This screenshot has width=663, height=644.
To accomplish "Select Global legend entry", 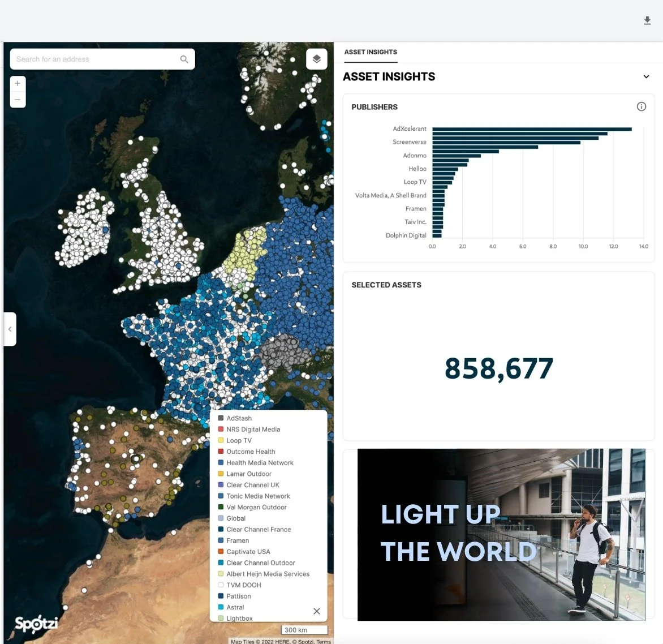I will tap(232, 518).
